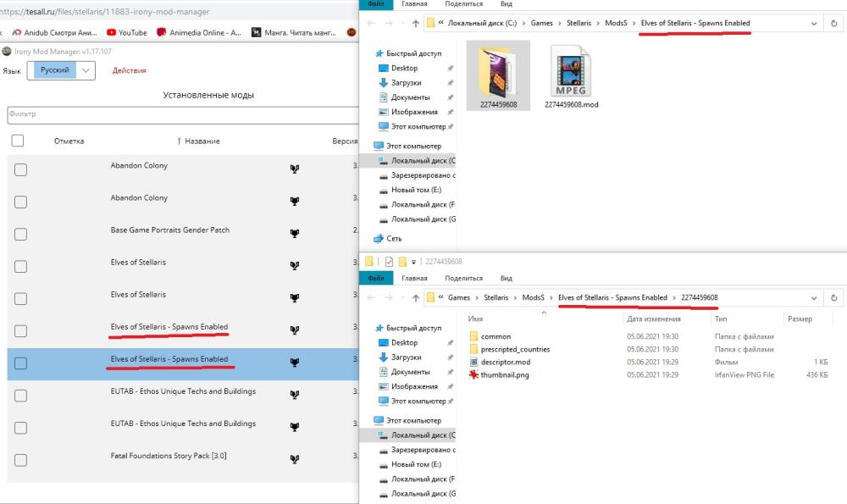847x504 pixels.
Task: Click the Forward arrow in top Explorer window
Action: [389, 23]
